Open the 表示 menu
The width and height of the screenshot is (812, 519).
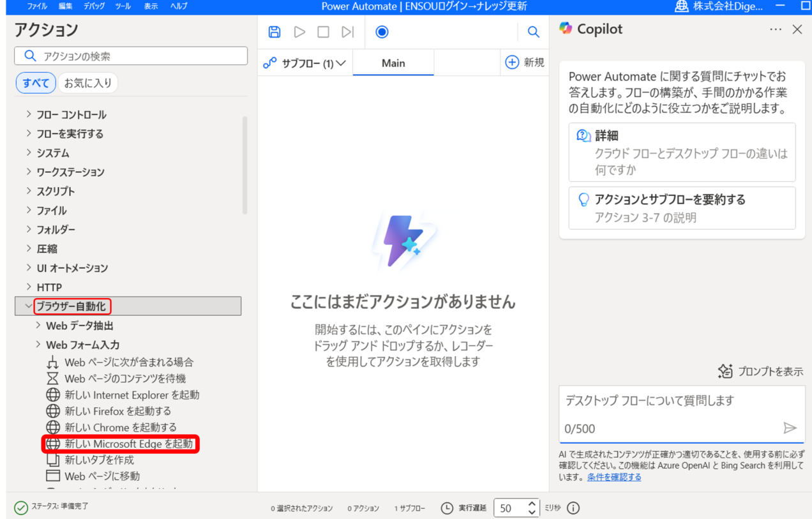click(151, 6)
